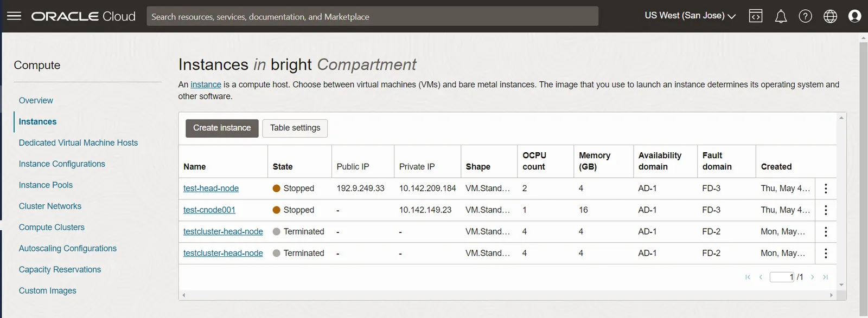Follow the 'instance' link in description
868x318 pixels.
(206, 85)
